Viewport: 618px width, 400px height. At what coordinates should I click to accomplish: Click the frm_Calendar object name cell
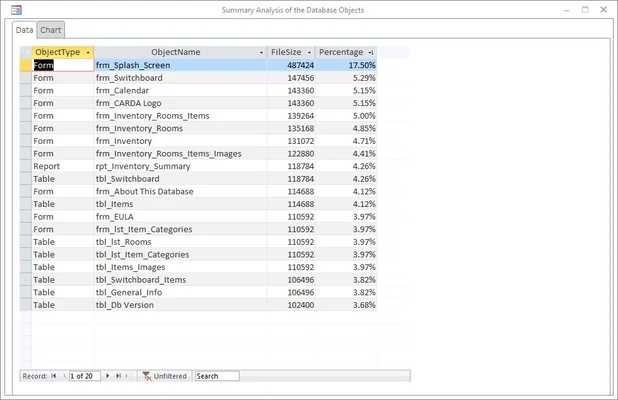pyautogui.click(x=180, y=90)
